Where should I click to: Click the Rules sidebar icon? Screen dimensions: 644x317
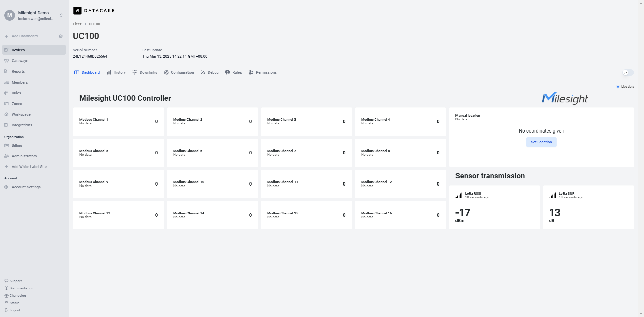(6, 93)
